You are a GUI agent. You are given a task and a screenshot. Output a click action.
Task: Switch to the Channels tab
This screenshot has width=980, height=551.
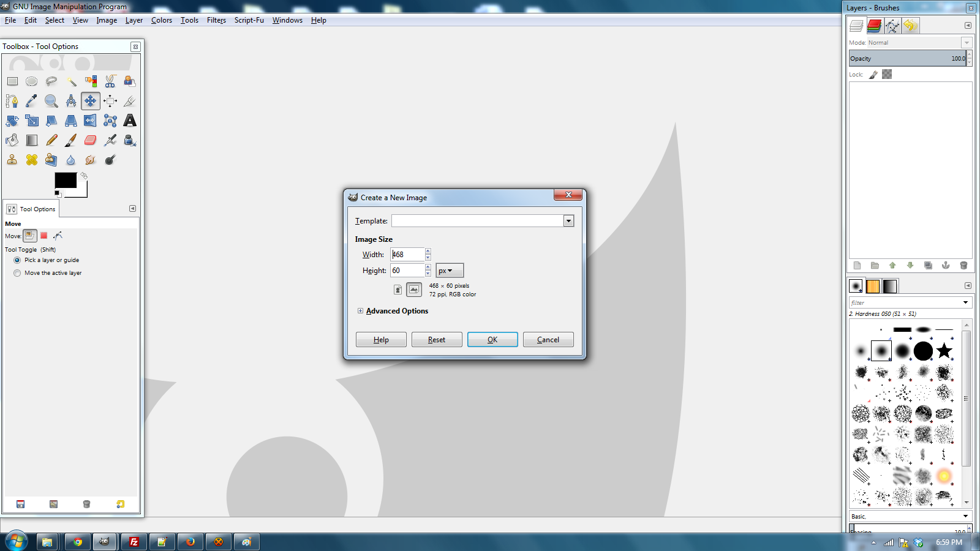click(x=874, y=26)
